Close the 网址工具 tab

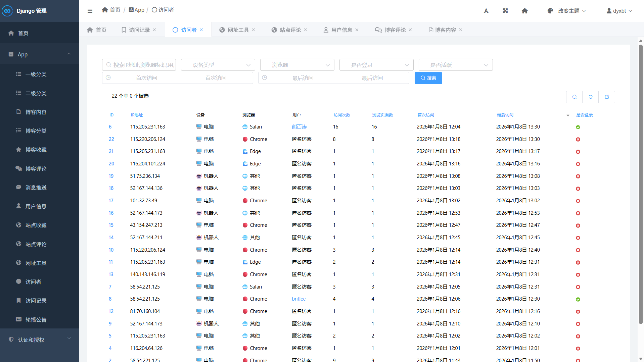coord(254,30)
